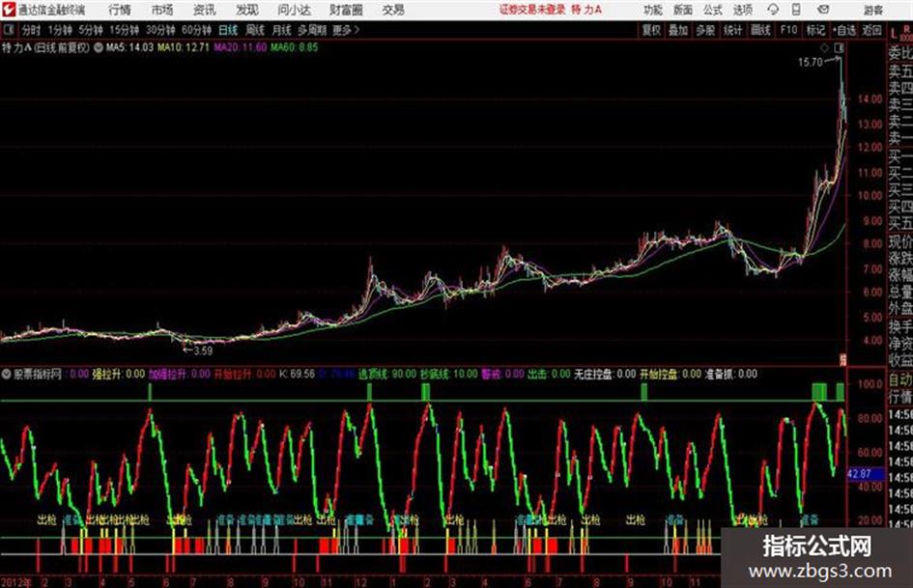Click the 抄底线: 10.00 indicator value

449,375
